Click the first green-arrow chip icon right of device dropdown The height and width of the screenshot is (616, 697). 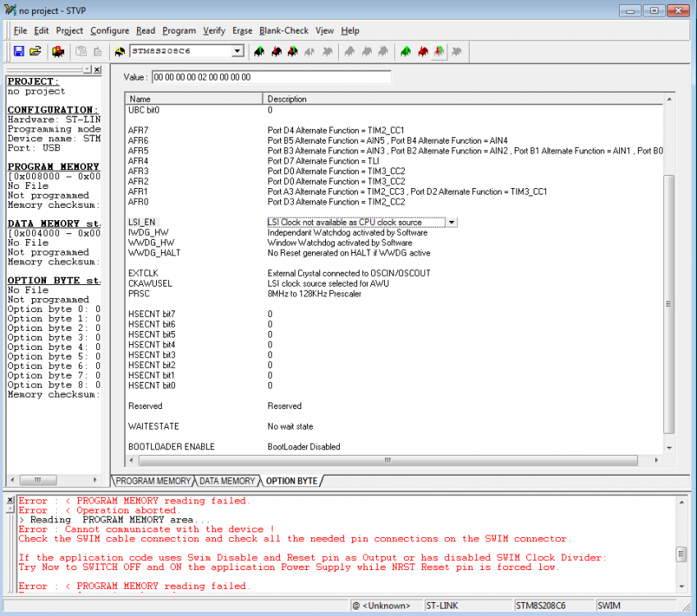coord(259,51)
